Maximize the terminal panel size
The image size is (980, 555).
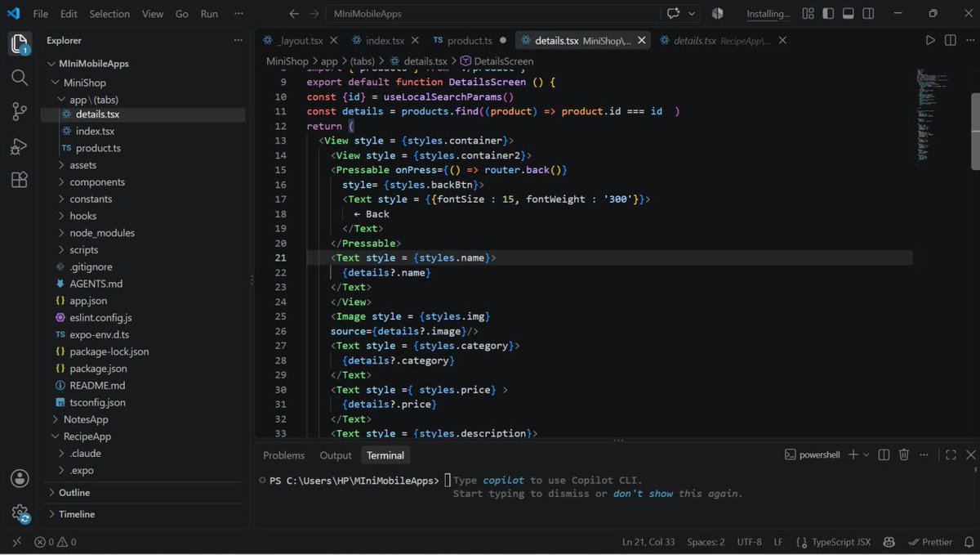tap(950, 454)
